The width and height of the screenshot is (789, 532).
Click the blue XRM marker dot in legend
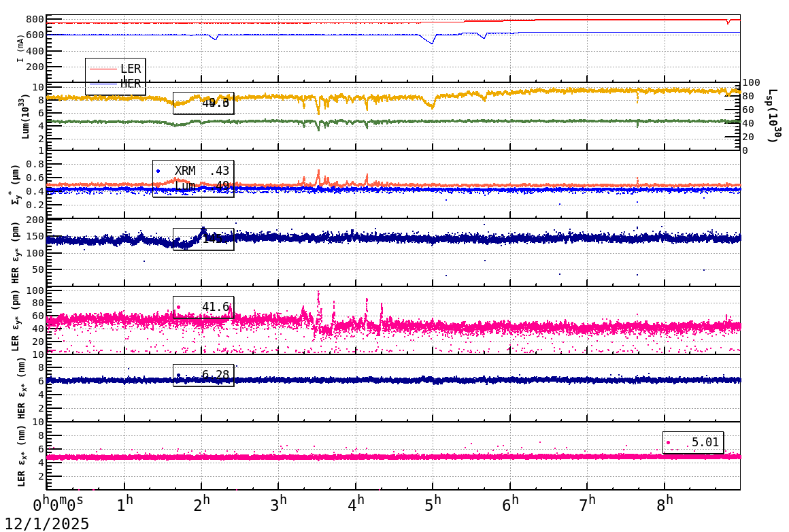158,170
